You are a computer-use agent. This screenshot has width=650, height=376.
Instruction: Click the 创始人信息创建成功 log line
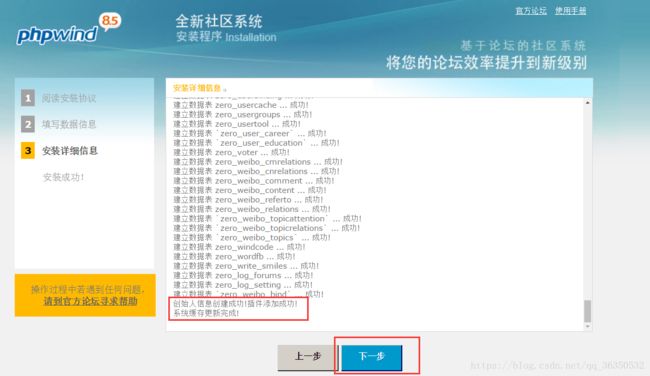click(235, 304)
